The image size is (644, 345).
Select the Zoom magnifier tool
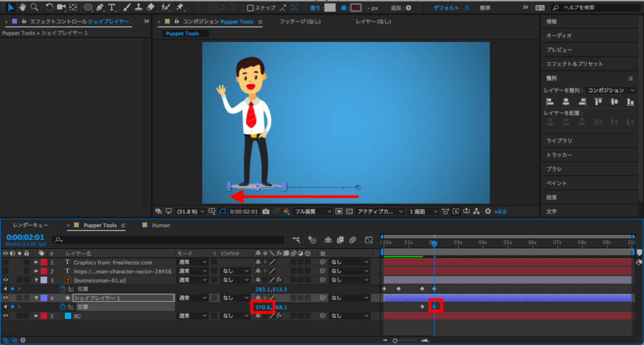[34, 8]
